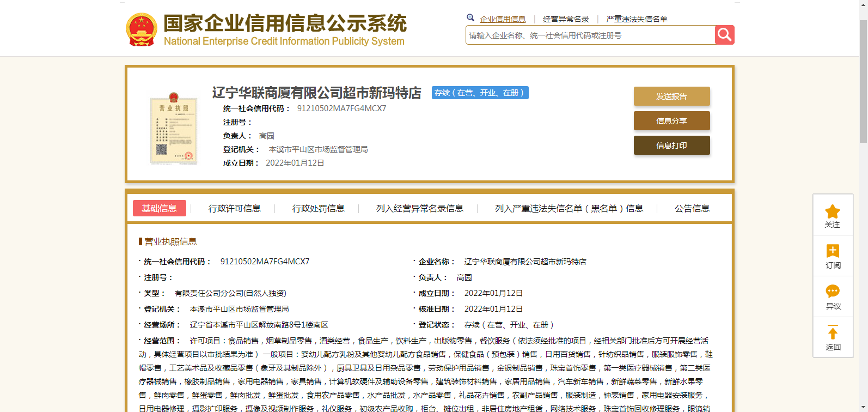Click 企业名称 value in license info section

pyautogui.click(x=525, y=262)
